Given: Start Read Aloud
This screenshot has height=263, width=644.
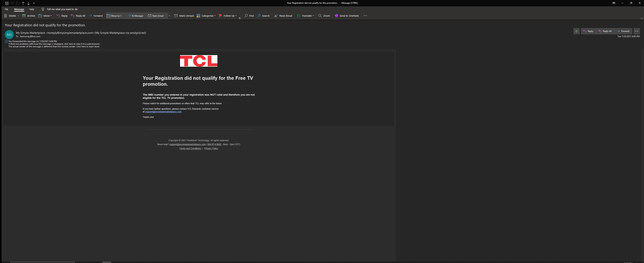Looking at the screenshot, I should pyautogui.click(x=283, y=16).
